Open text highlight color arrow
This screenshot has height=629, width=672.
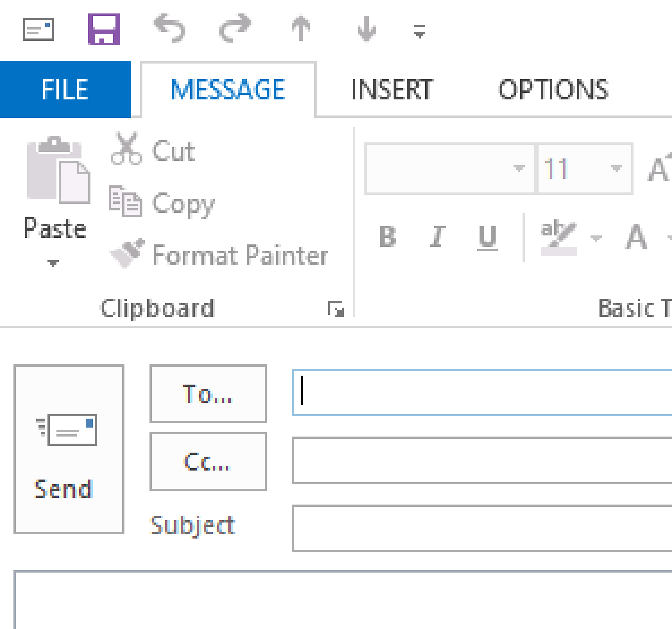click(x=596, y=239)
